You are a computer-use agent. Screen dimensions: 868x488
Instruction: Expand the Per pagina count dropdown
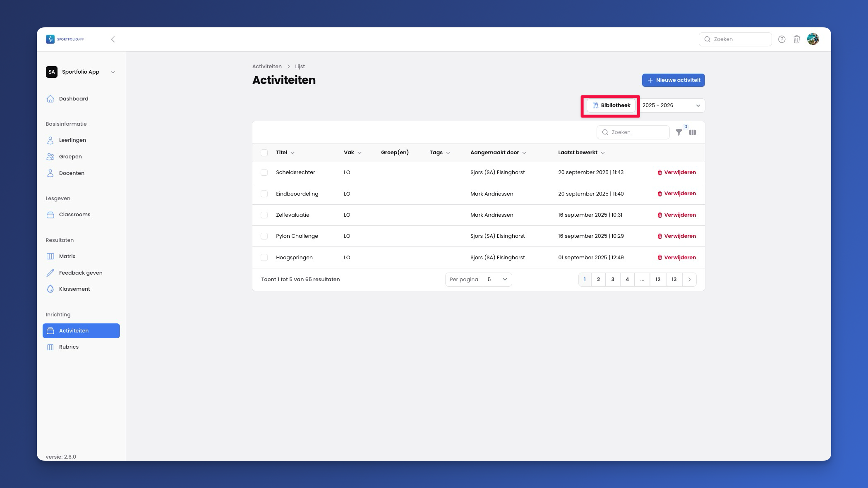pos(497,280)
